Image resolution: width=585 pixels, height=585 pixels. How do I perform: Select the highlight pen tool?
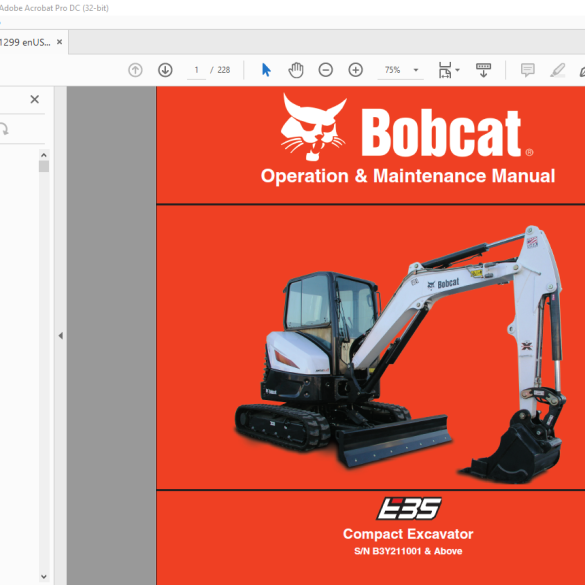pos(557,70)
